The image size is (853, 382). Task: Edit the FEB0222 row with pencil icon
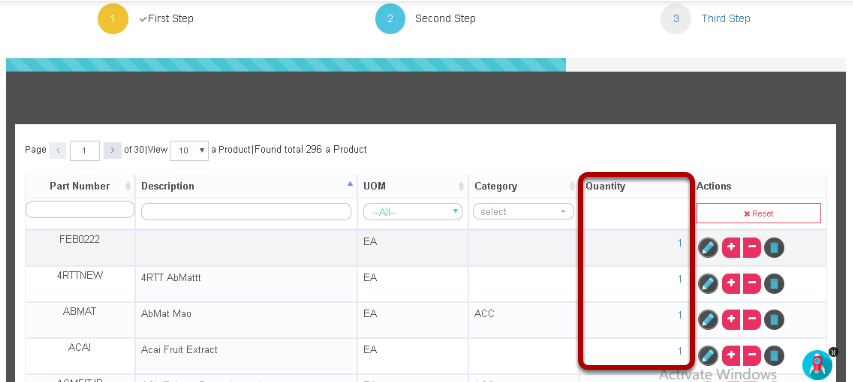pyautogui.click(x=708, y=248)
